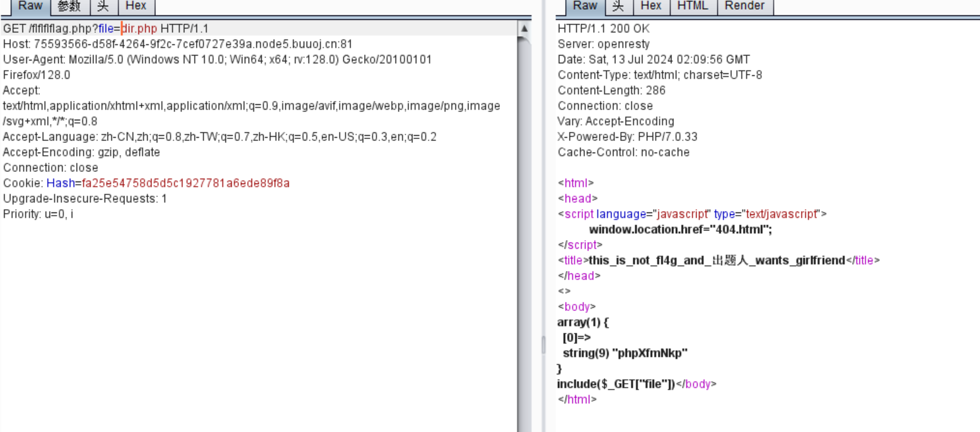
Task: Open the response HTML tab
Action: [693, 6]
